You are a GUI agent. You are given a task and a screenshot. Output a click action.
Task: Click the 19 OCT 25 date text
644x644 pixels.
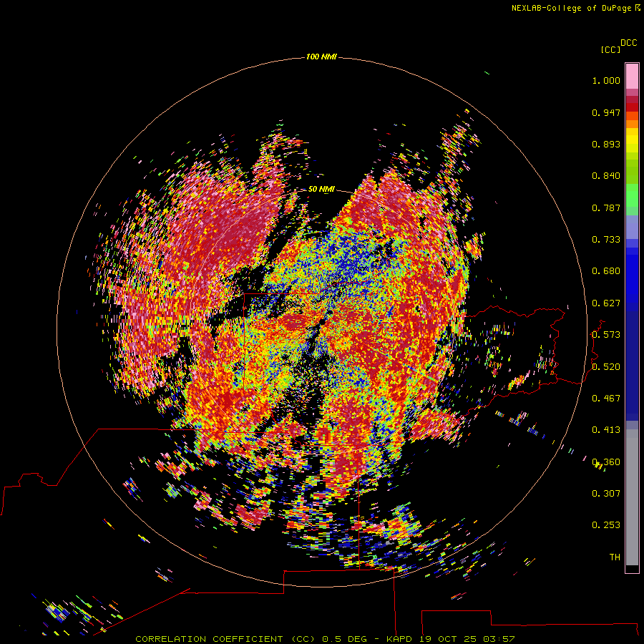[448, 639]
